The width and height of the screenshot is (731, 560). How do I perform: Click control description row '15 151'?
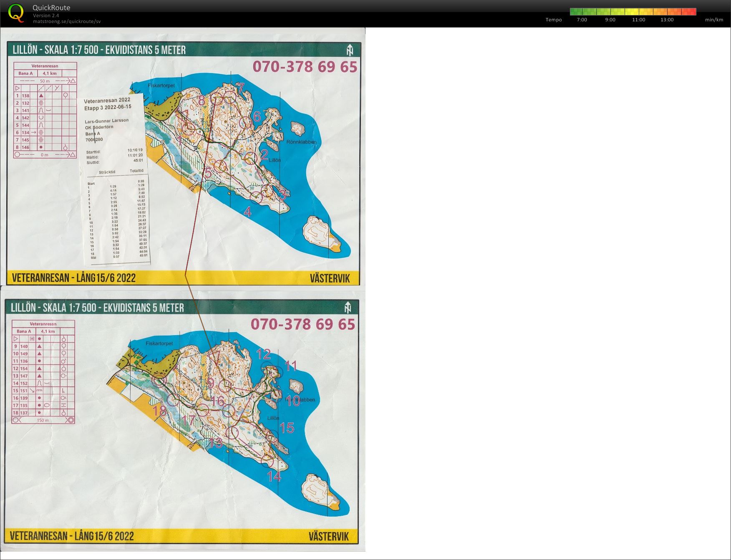click(43, 391)
